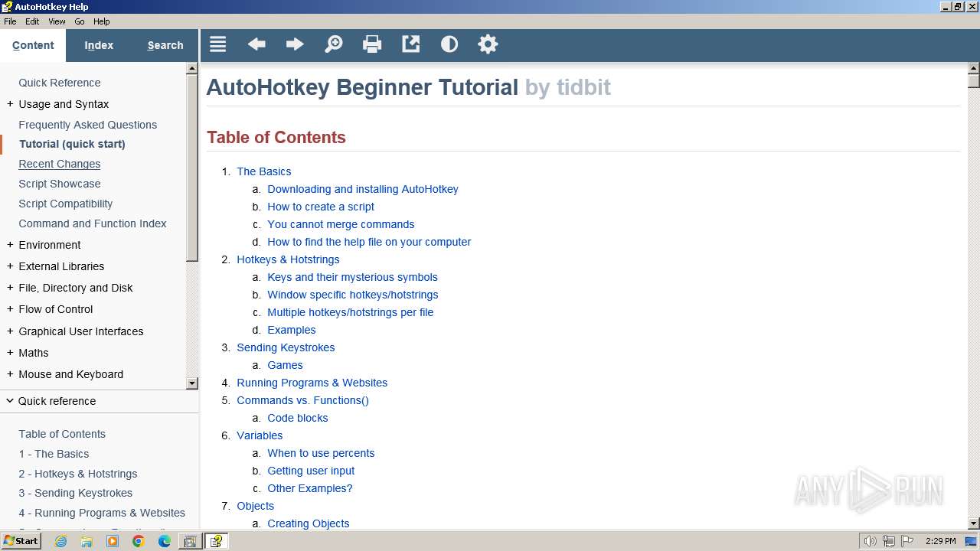980x551 pixels.
Task: Toggle dark mode with the contrast icon
Action: pos(449,44)
